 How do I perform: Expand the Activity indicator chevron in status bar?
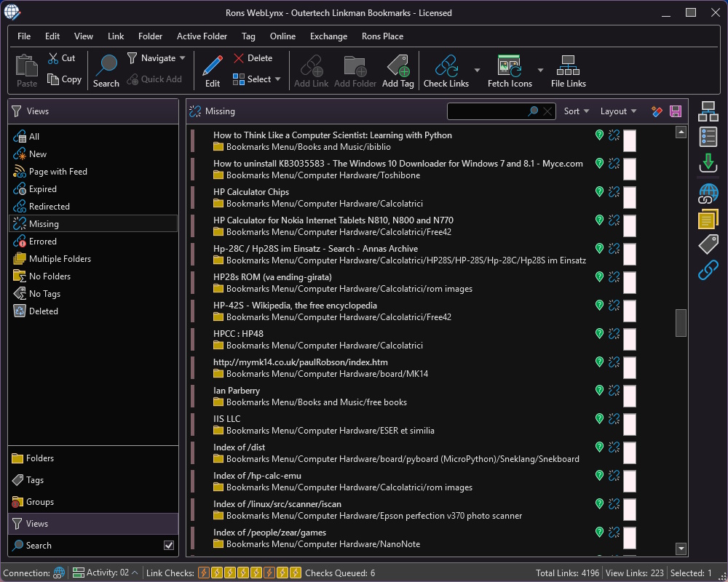click(x=135, y=573)
